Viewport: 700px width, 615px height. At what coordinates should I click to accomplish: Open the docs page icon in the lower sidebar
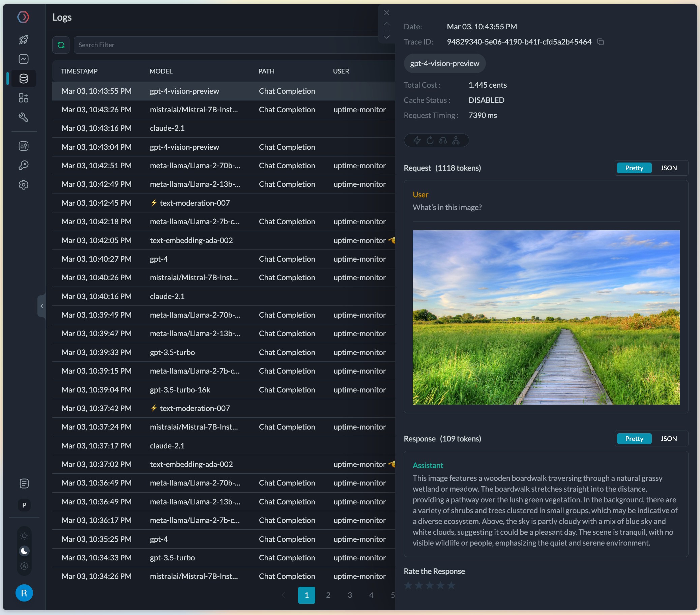pos(24,484)
